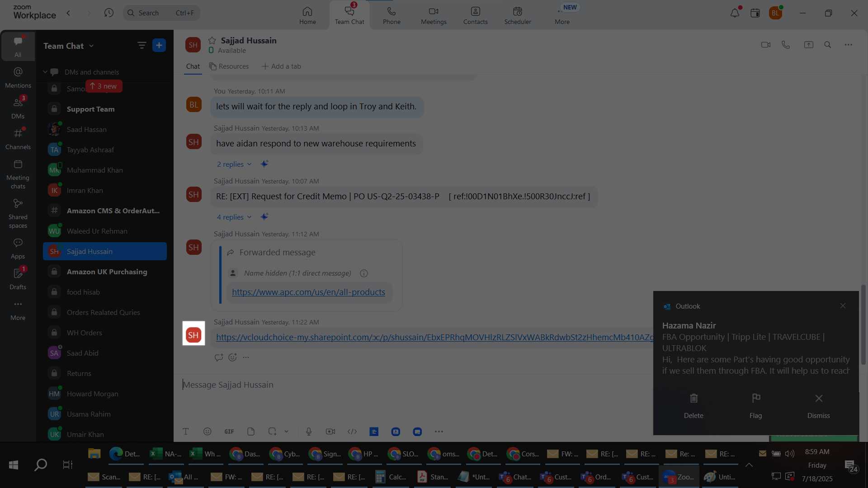Open Windows taskbar search
Screen dimensions: 868x488
tap(41, 465)
